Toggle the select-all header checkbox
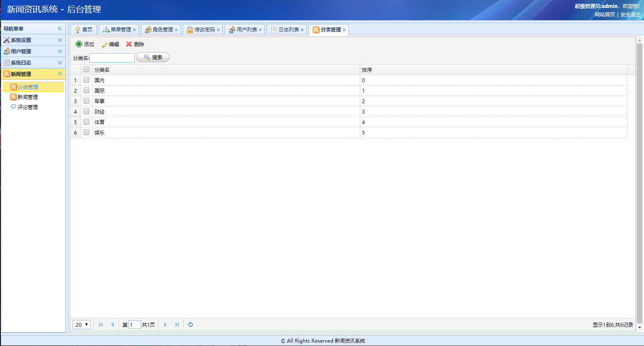The image size is (644, 346). [86, 69]
